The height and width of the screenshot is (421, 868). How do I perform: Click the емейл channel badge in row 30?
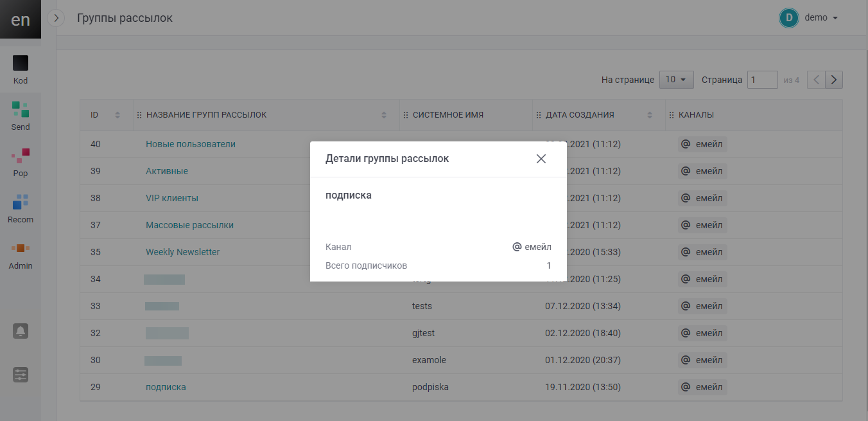tap(702, 360)
